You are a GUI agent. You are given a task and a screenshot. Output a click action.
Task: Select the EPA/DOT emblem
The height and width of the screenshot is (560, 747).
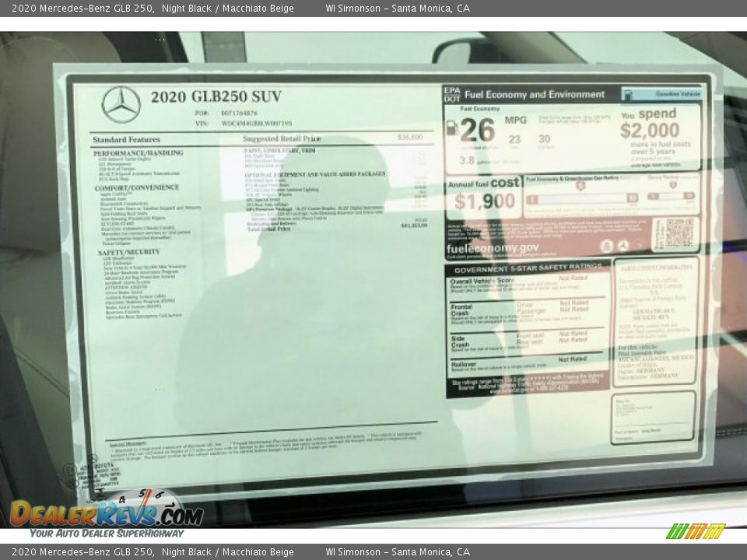tap(451, 94)
